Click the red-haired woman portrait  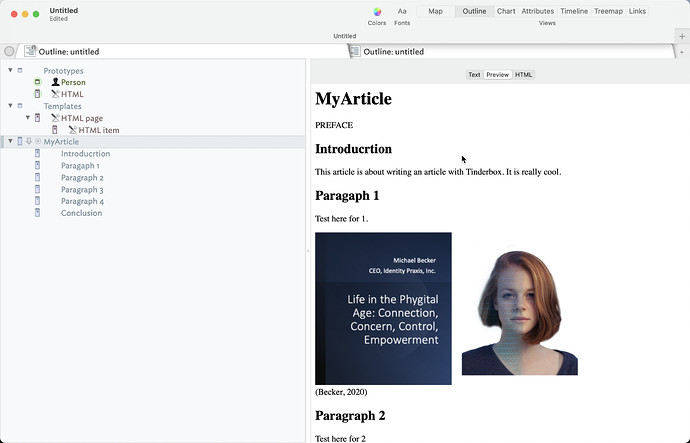519,312
